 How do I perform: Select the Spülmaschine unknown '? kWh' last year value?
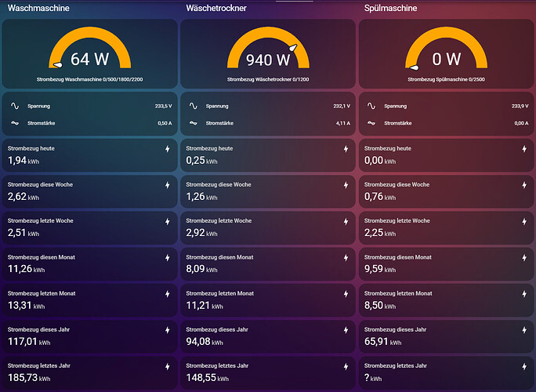[372, 378]
